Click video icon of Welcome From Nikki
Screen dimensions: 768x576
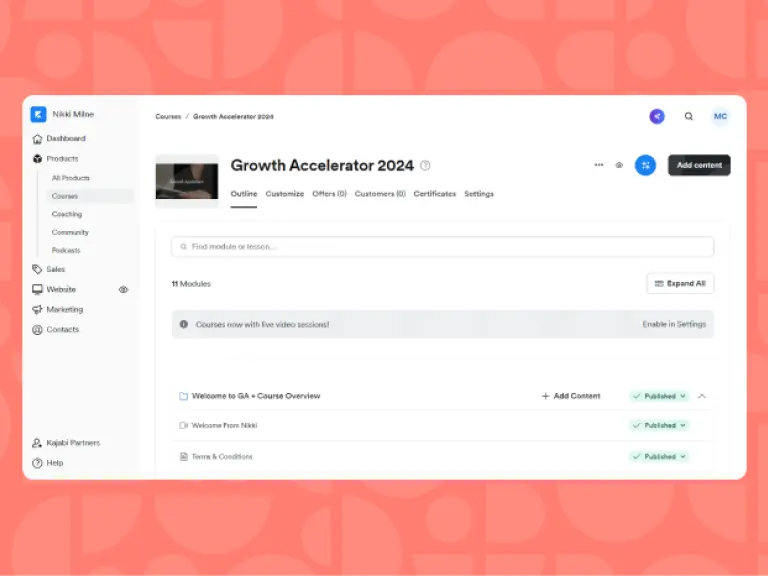184,426
